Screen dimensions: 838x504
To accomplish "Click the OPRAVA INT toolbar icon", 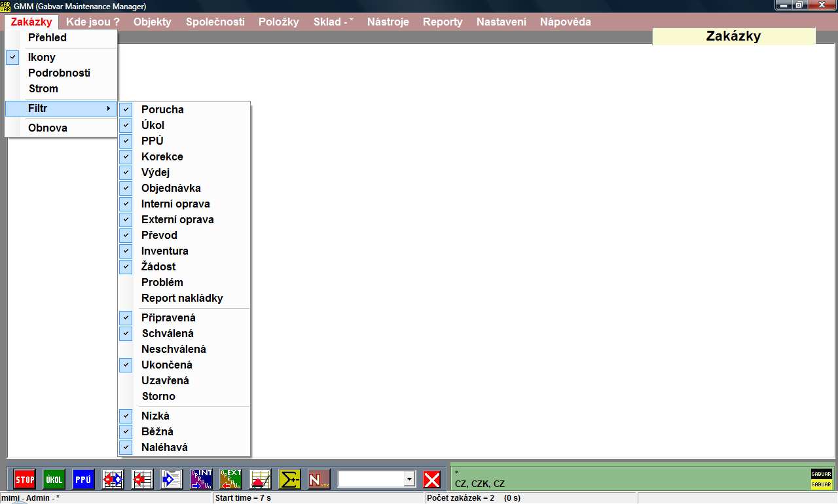I will 202,479.
